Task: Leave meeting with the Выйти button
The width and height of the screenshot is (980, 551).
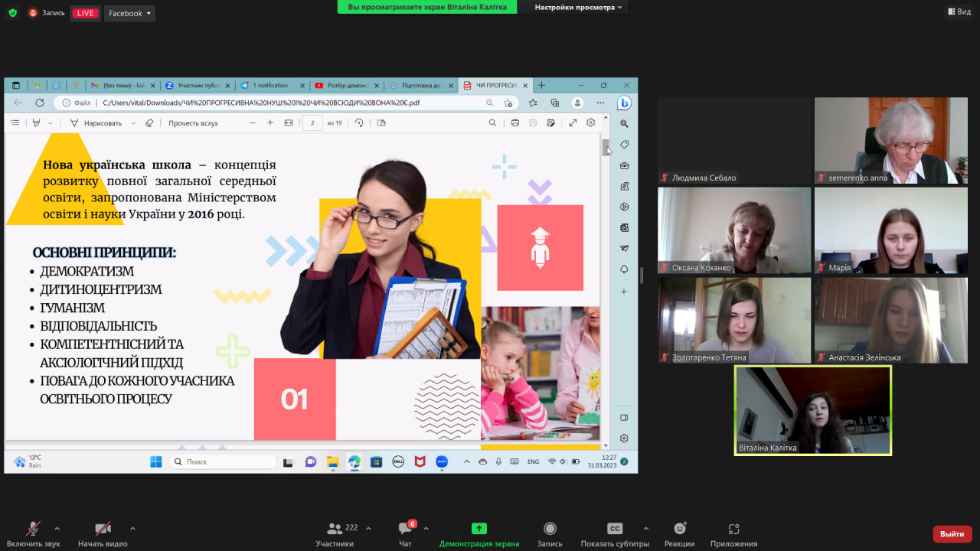Action: point(952,533)
